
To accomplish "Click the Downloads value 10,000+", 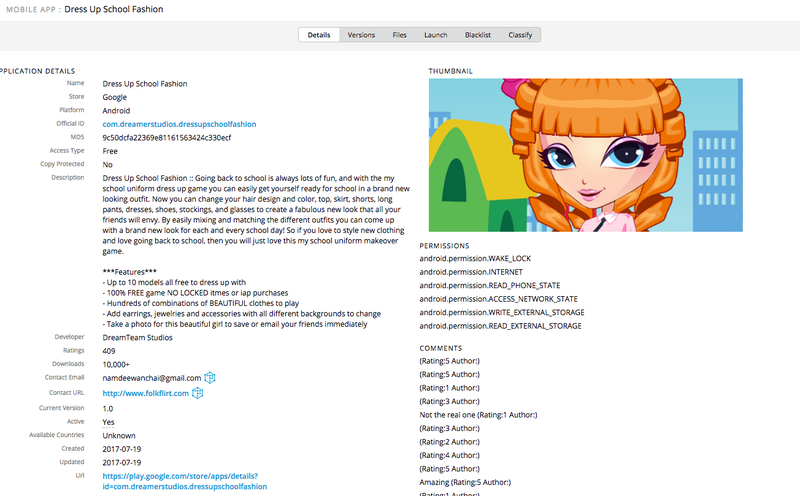I will coord(116,364).
